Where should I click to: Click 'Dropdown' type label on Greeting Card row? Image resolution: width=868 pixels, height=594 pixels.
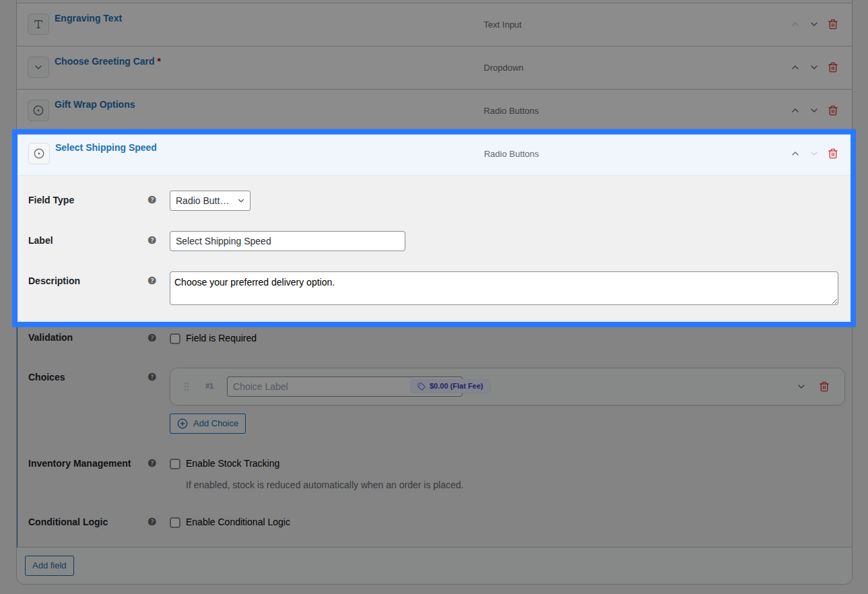pyautogui.click(x=503, y=68)
